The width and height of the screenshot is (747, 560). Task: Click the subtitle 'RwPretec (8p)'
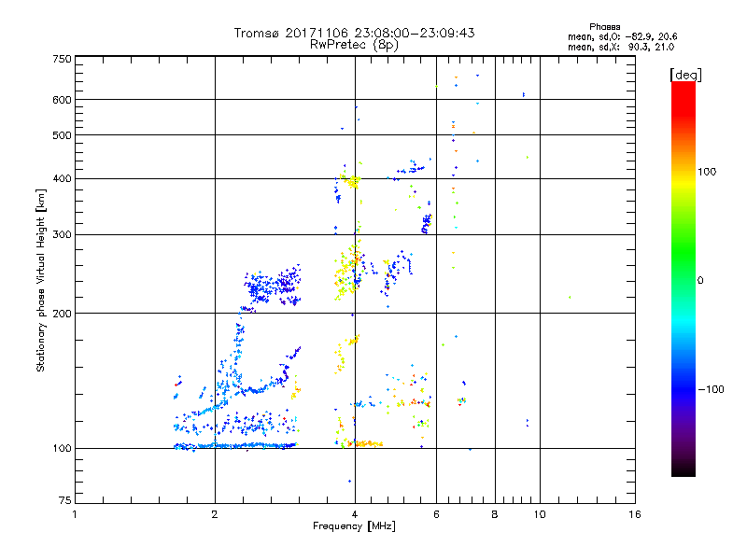pos(354,45)
